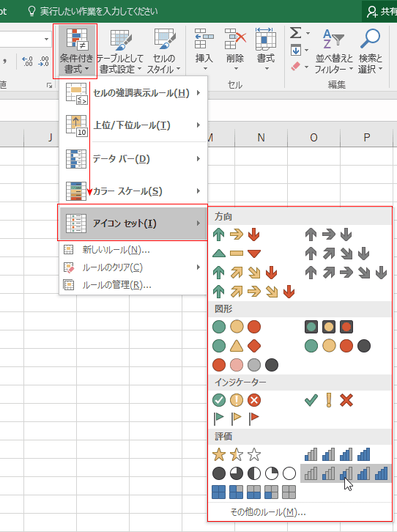This screenshot has height=532, width=397.
Task: Click その他のルール more rules link
Action: click(x=268, y=512)
